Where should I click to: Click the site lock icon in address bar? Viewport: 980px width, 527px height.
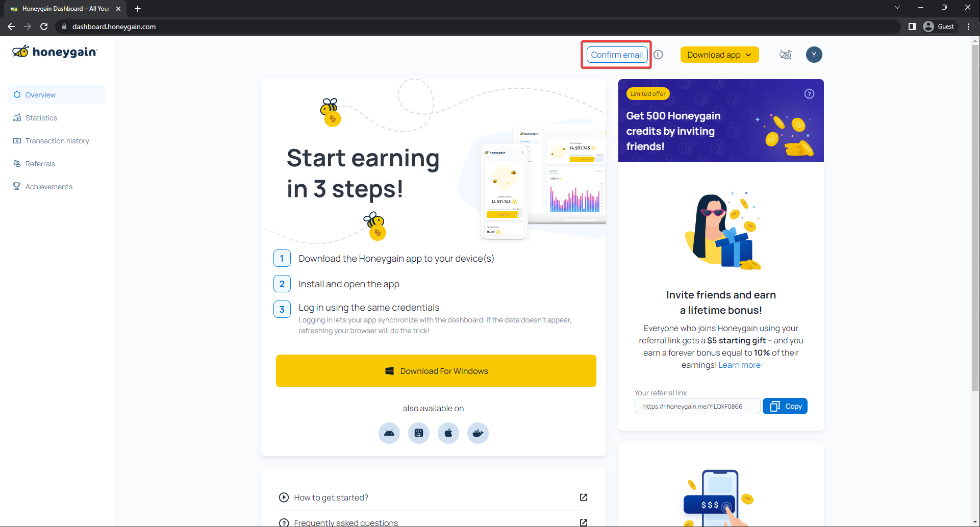[64, 27]
